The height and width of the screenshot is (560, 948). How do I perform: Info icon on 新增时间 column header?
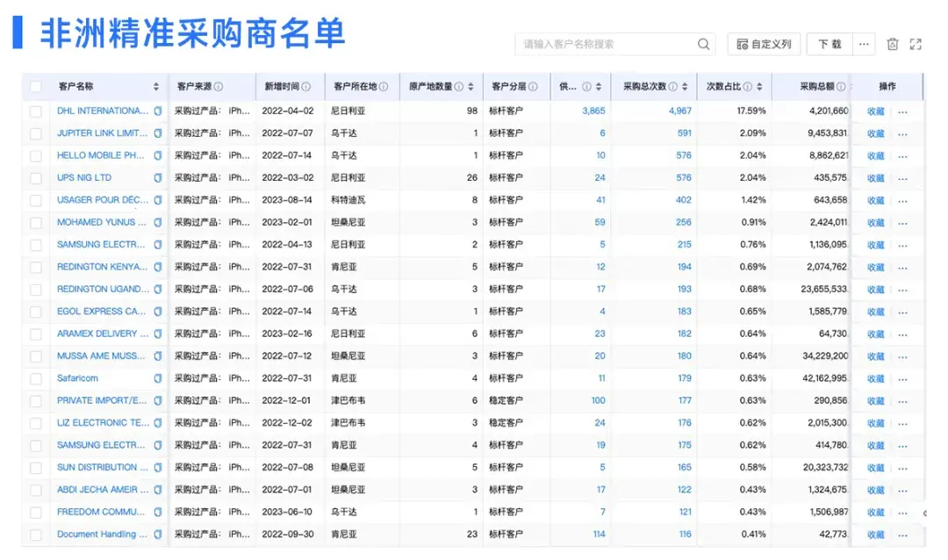(306, 87)
